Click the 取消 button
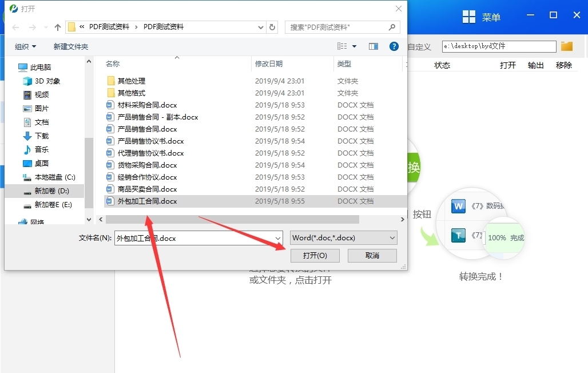This screenshot has height=373, width=588. coord(372,255)
